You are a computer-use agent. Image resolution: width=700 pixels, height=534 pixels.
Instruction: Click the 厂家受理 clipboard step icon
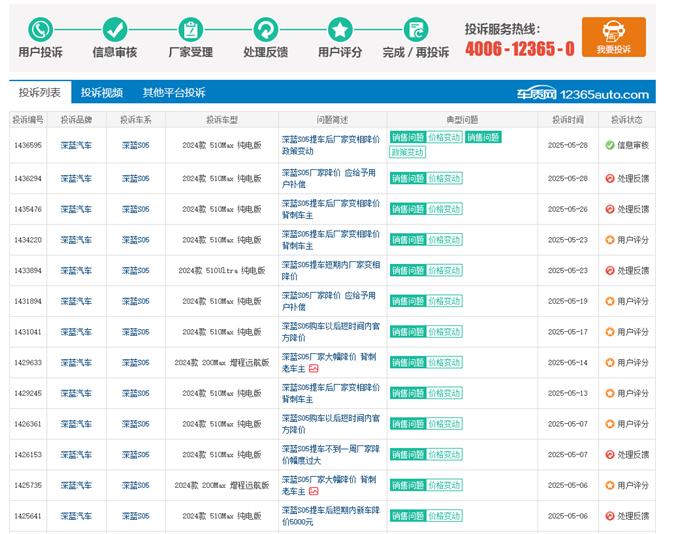coord(191,30)
